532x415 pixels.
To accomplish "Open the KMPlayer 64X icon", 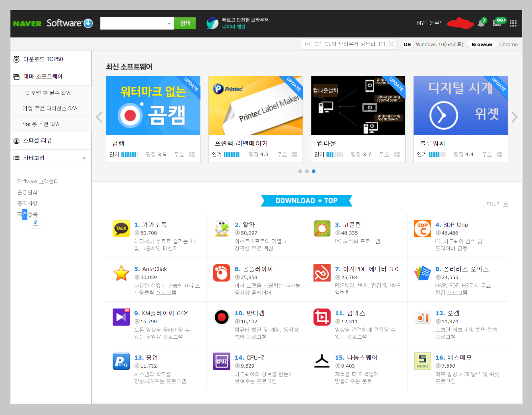I will tap(121, 317).
